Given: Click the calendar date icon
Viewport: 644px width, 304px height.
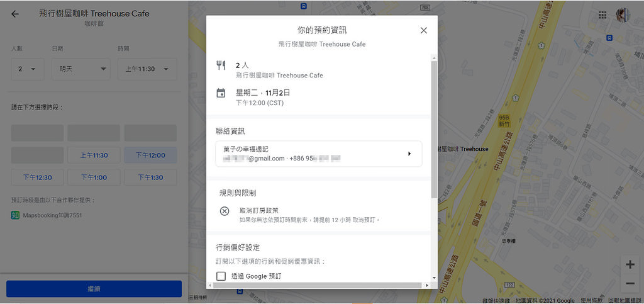Looking at the screenshot, I should click(221, 93).
